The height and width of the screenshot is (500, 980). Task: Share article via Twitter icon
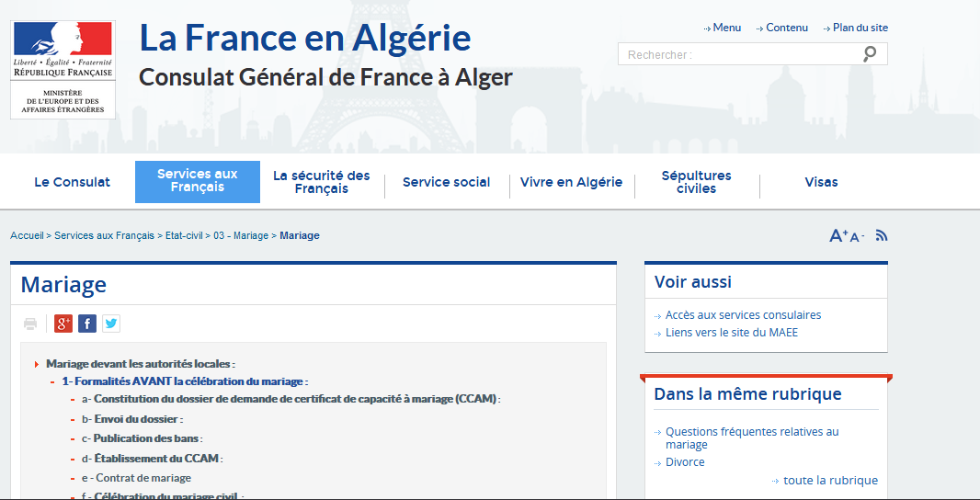point(111,324)
